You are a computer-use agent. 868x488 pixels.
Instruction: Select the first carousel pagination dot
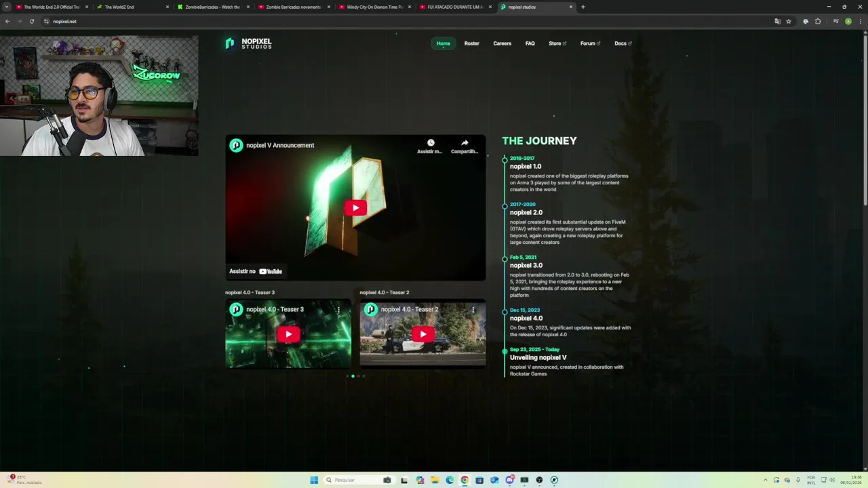(347, 375)
